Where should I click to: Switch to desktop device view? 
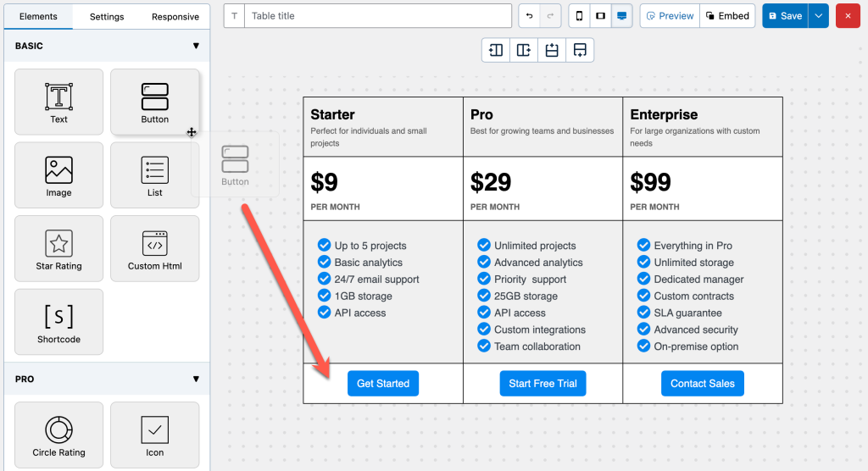pos(622,16)
